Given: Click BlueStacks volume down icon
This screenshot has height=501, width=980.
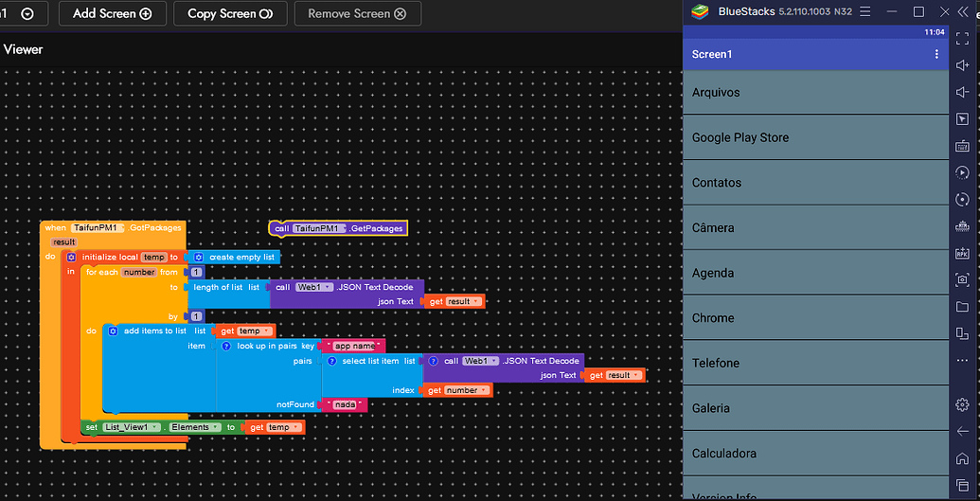Looking at the screenshot, I should click(963, 93).
